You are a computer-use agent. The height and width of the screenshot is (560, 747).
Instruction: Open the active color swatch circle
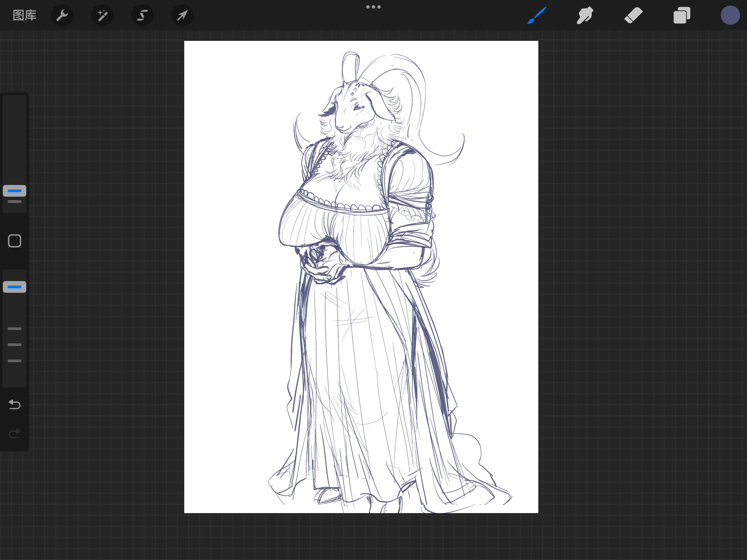730,15
